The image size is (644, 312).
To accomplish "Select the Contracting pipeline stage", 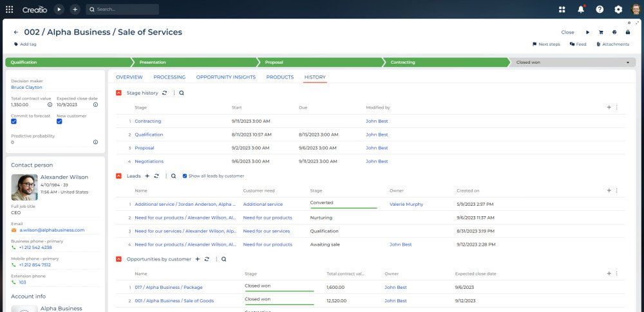I will (446, 62).
